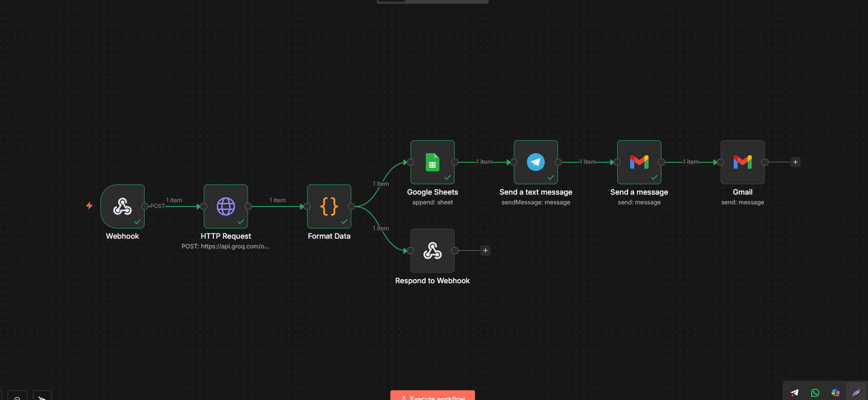Select the Telegram Send a text message node
Screen dimensions: 868x400
[x=536, y=162]
